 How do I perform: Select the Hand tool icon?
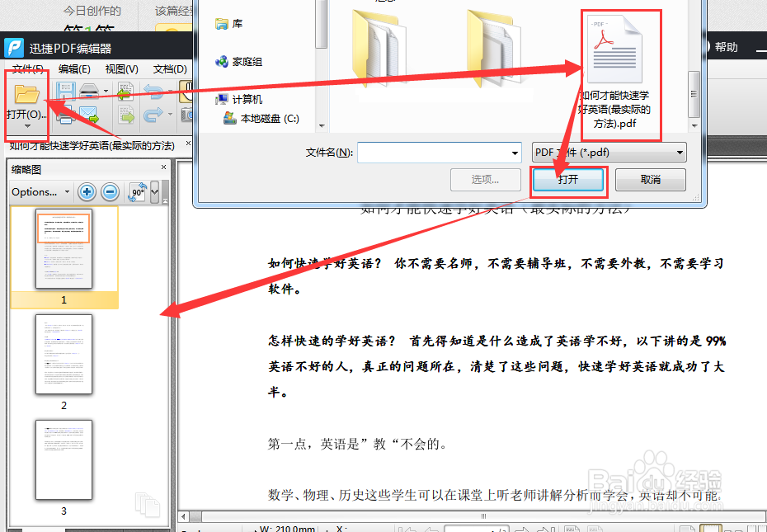coord(186,92)
